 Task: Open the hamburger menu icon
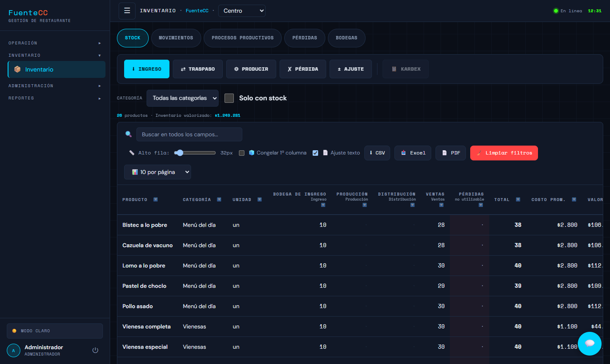(x=127, y=11)
